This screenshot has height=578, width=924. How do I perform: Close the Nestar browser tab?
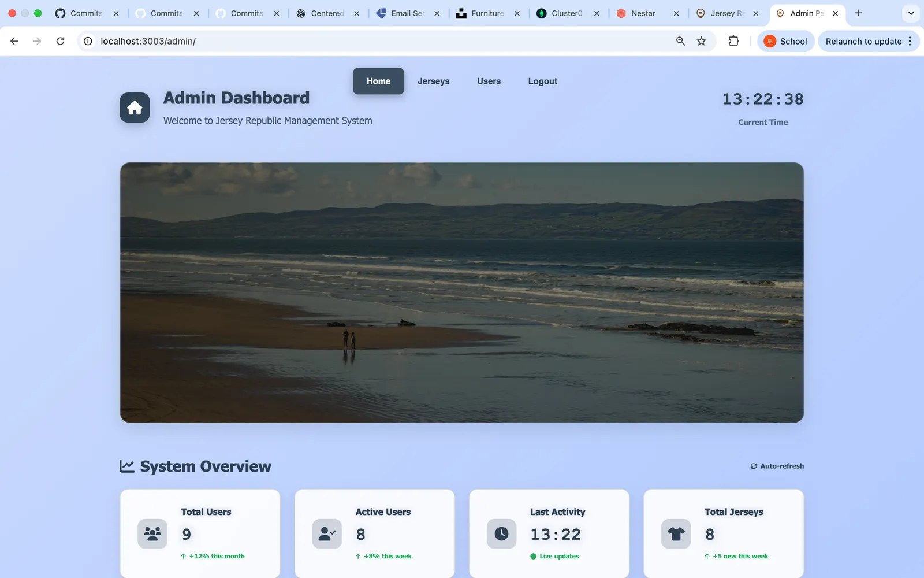[676, 13]
